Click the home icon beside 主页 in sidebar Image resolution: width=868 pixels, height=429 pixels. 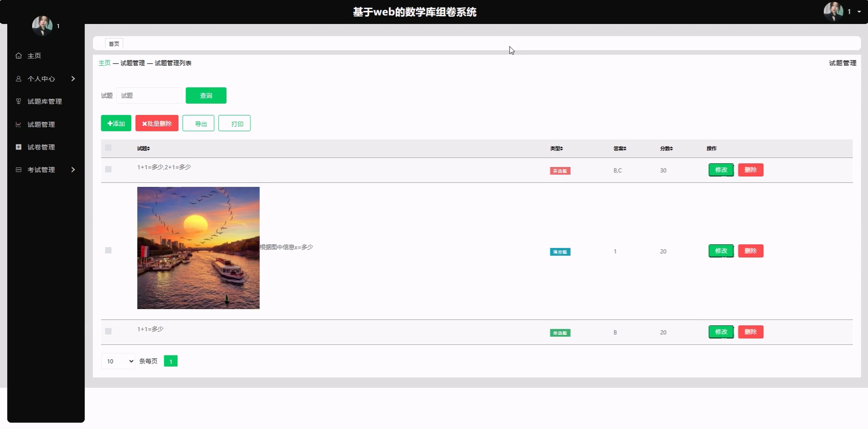tap(18, 56)
